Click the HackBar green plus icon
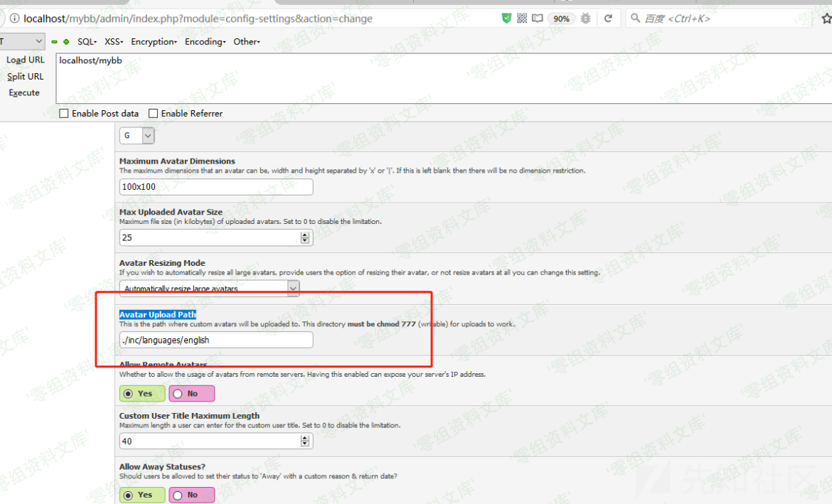 66,42
